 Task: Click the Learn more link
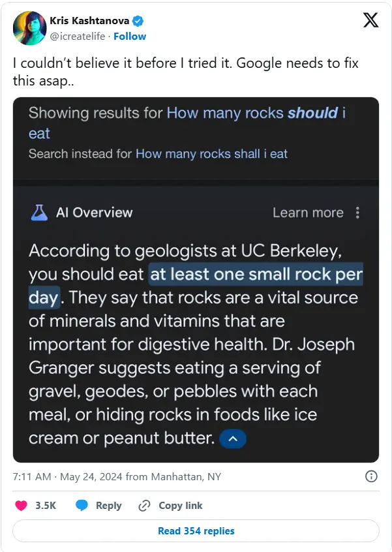tap(307, 213)
